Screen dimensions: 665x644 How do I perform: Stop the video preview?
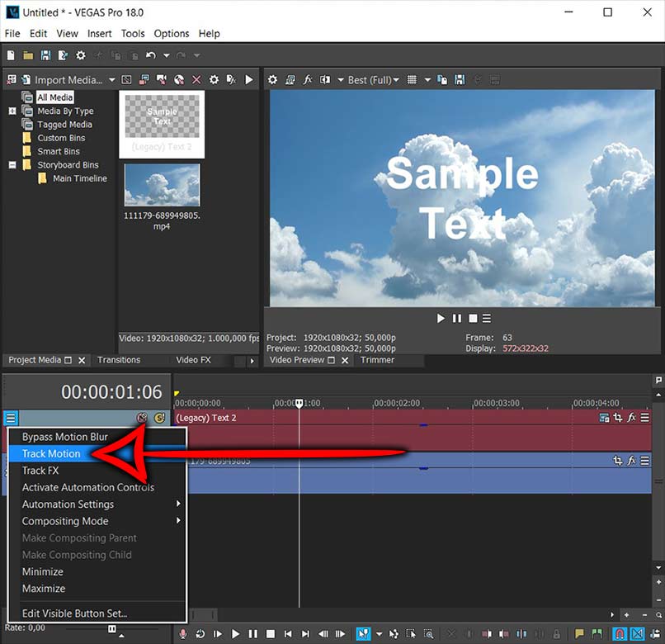[473, 319]
